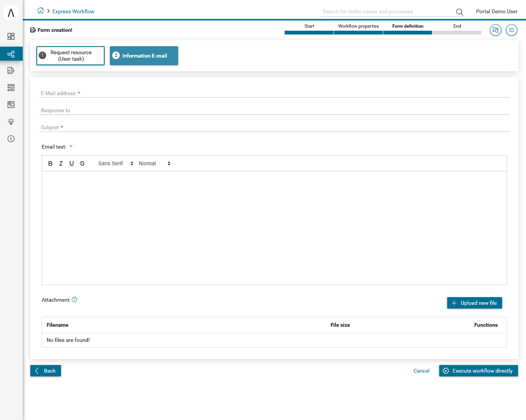Click the search magnifier icon

click(x=460, y=12)
